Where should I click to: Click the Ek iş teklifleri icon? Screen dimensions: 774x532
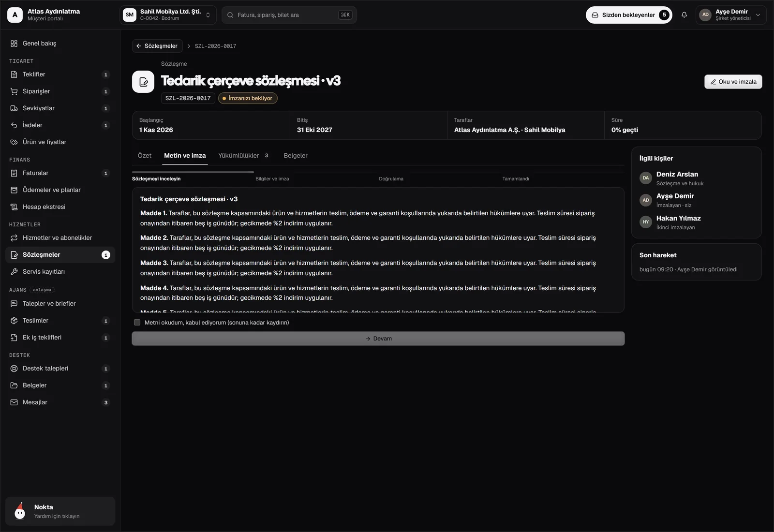point(14,338)
